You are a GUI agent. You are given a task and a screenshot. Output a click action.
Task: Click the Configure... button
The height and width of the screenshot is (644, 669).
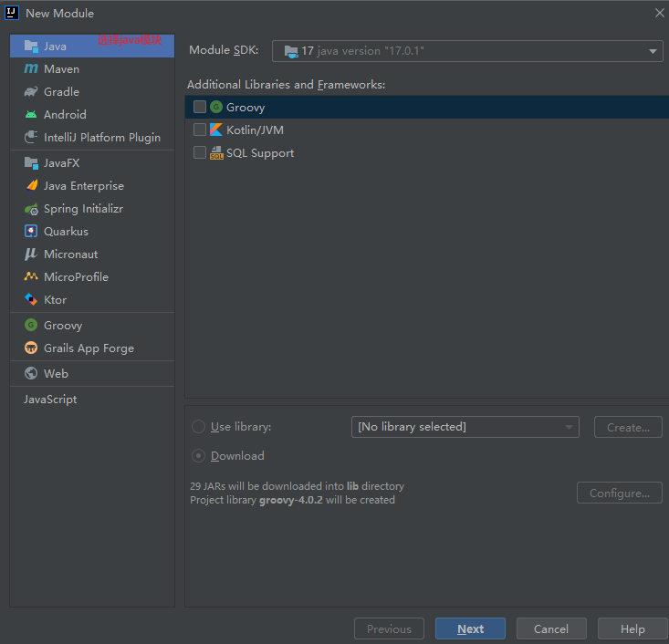(x=620, y=493)
